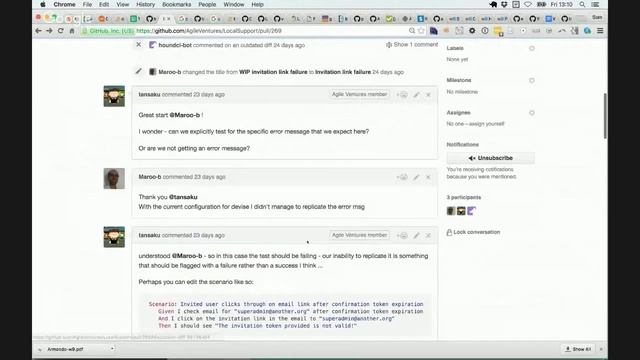Go forward with the browser forward arrow
Screen dimensions: 640x360
[49, 31]
